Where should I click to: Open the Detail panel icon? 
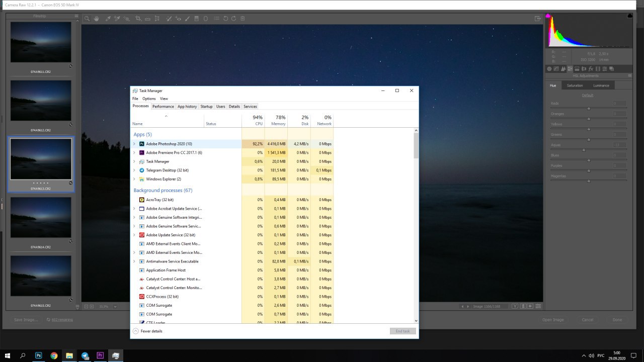[x=563, y=69]
